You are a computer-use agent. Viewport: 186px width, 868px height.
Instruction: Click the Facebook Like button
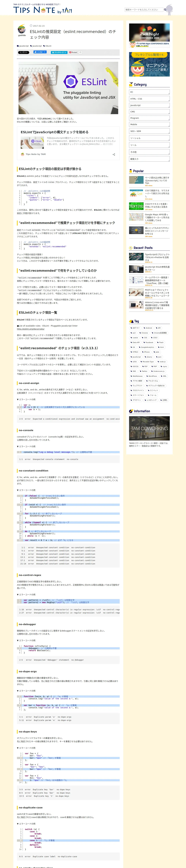click(40, 52)
